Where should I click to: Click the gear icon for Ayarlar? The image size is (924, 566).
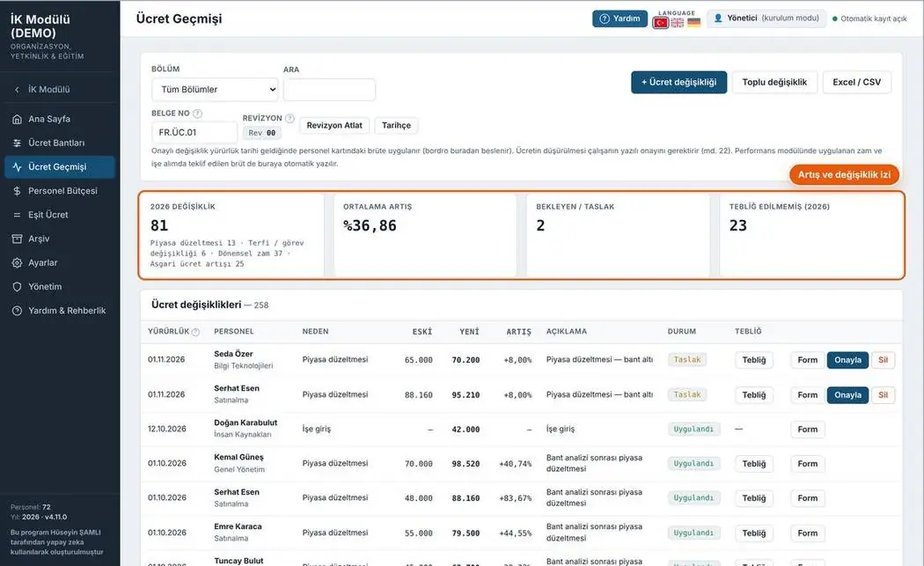[x=17, y=263]
